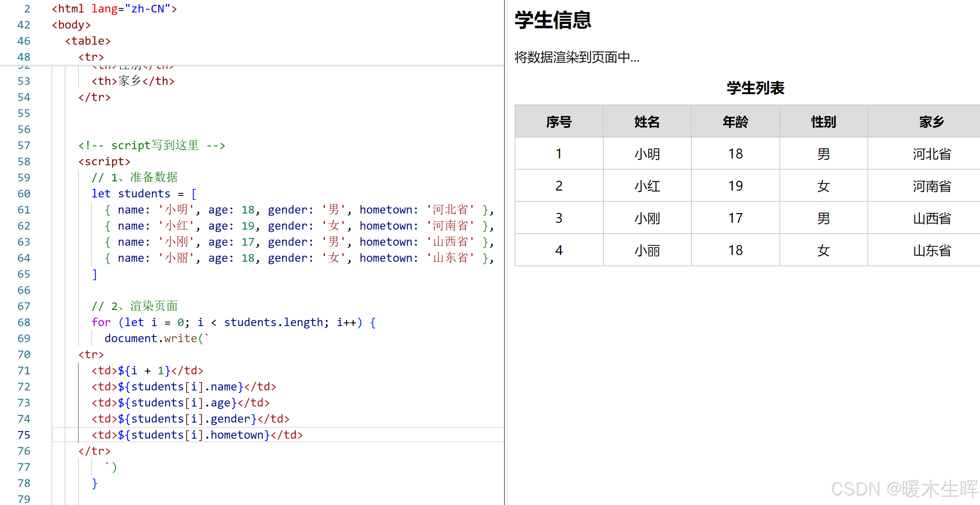Image resolution: width=980 pixels, height=505 pixels.
Task: Click the for loop keyword on line 68
Action: pyautogui.click(x=100, y=322)
